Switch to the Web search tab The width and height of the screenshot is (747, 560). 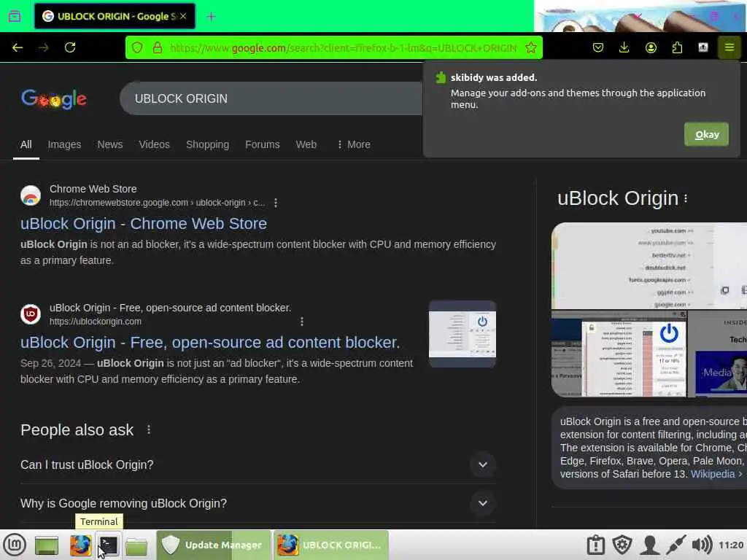click(x=306, y=144)
